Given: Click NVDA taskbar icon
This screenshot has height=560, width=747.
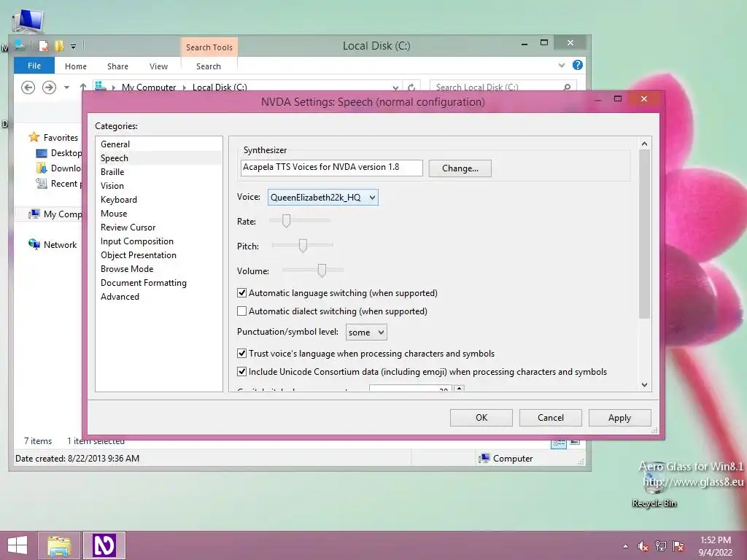Looking at the screenshot, I should click(104, 545).
